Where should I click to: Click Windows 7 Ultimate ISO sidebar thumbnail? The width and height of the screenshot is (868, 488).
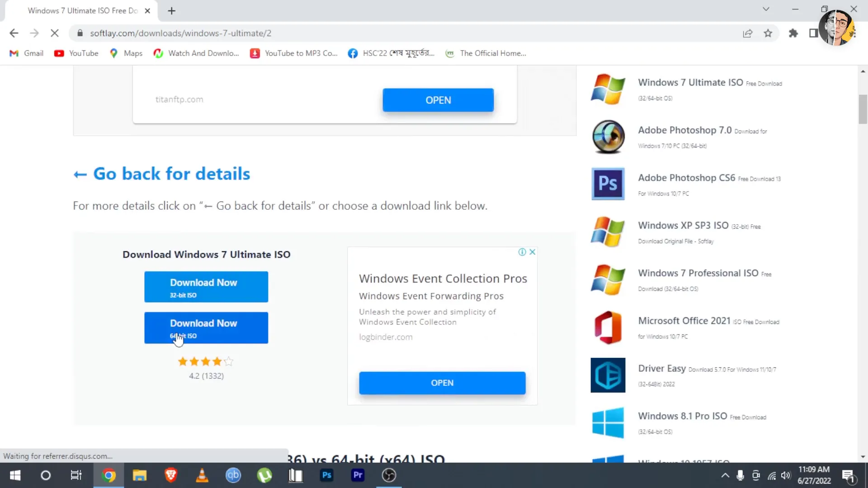(x=608, y=89)
